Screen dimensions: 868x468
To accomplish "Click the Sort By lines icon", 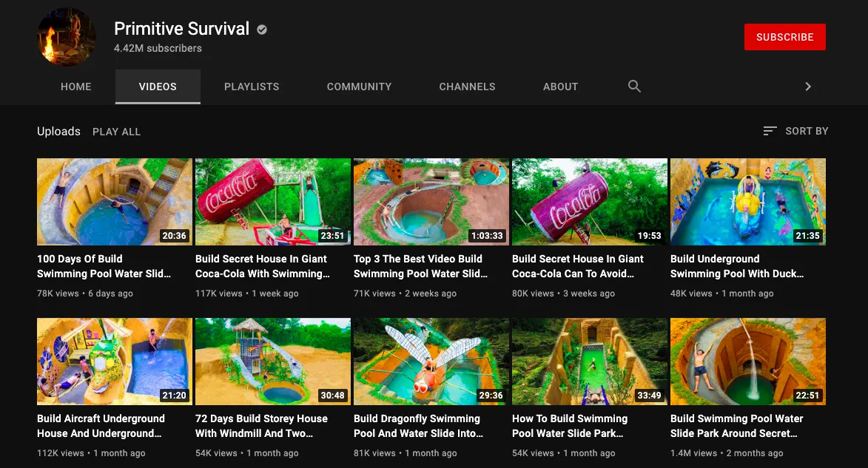I will tap(770, 131).
